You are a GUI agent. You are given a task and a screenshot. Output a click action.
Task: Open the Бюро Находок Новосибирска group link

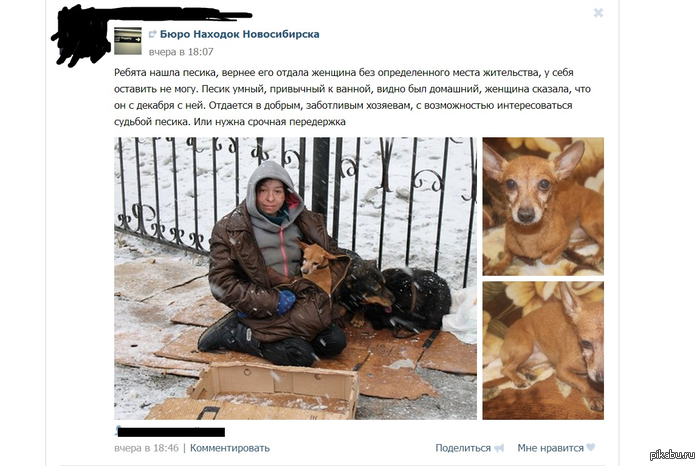239,34
